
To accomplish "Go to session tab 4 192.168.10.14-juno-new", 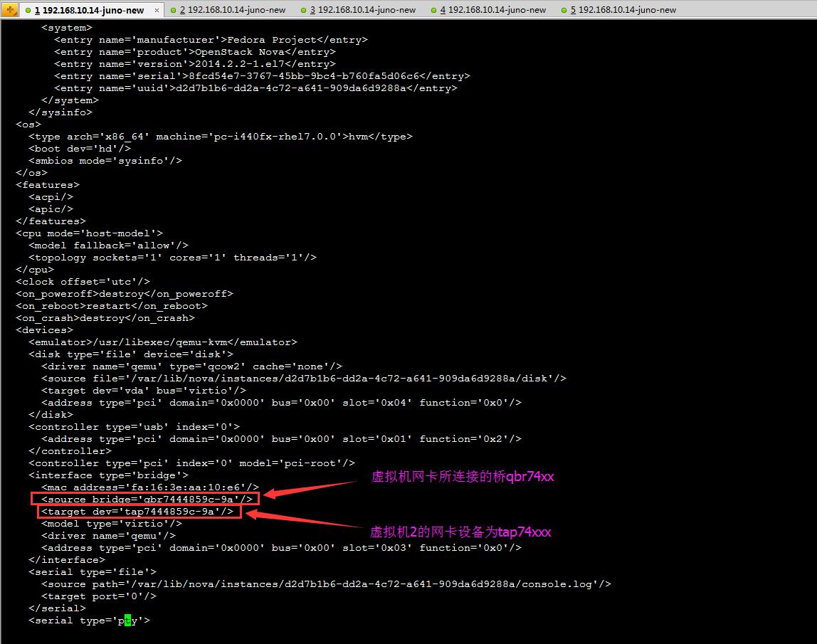I will coord(493,10).
